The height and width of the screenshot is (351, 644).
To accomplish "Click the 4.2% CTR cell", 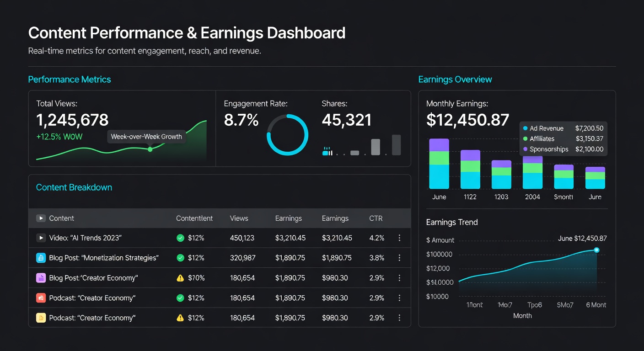I will 377,238.
